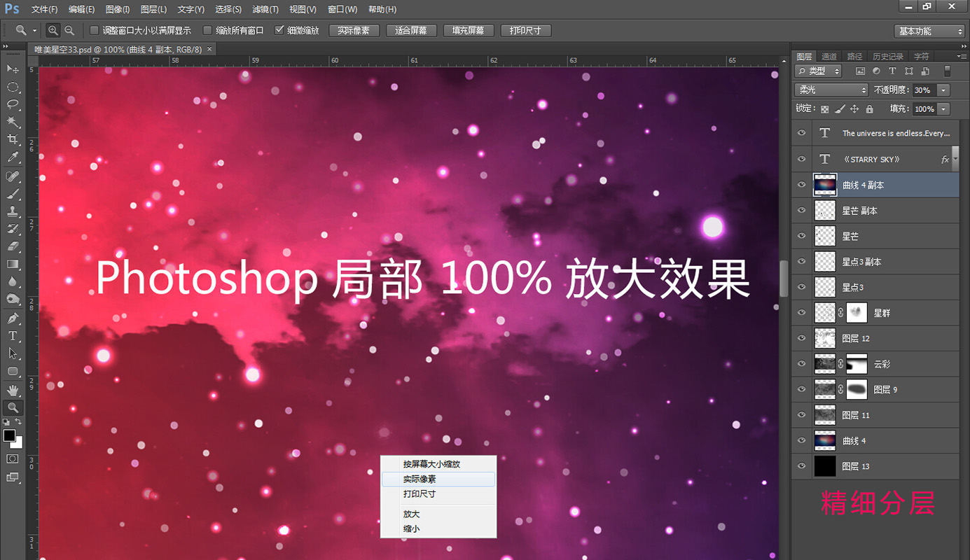
Task: Select the Sponge tool in toolbox
Action: coord(13,299)
